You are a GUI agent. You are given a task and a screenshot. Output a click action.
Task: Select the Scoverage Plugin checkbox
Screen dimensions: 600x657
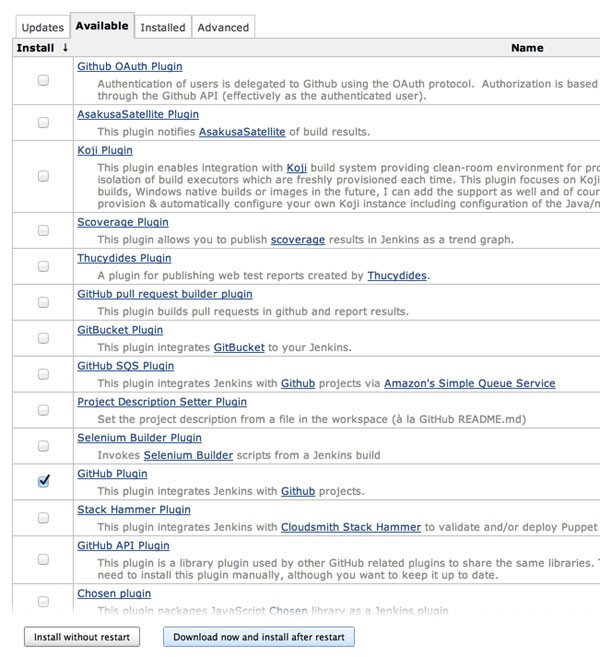click(x=43, y=230)
